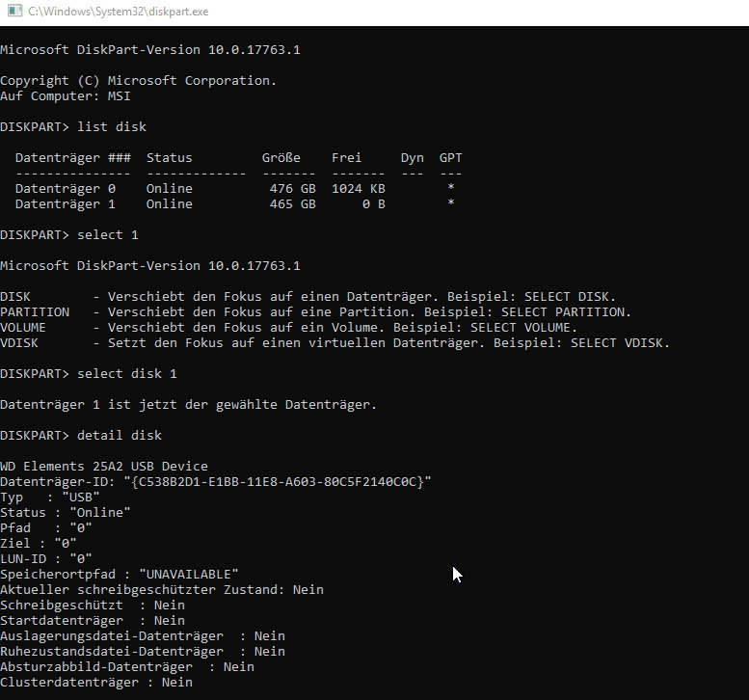Click the 'Startdatenträger : Nein' line
This screenshot has width=749, height=700.
92,620
